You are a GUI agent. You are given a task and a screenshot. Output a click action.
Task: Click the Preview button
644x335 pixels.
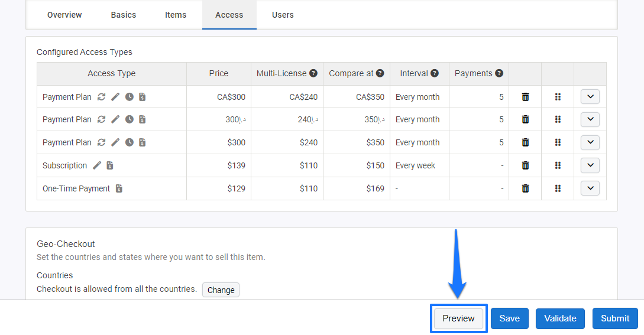[x=458, y=318]
